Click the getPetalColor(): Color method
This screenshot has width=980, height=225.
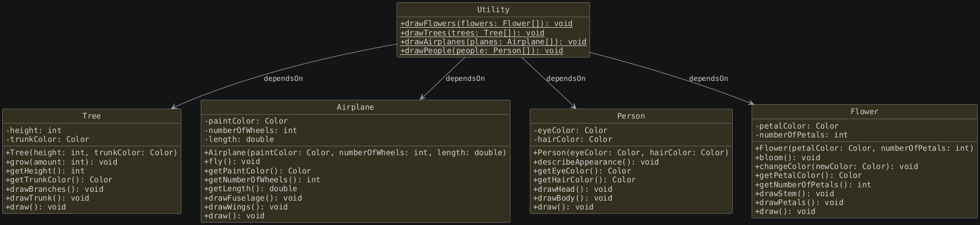click(x=809, y=175)
